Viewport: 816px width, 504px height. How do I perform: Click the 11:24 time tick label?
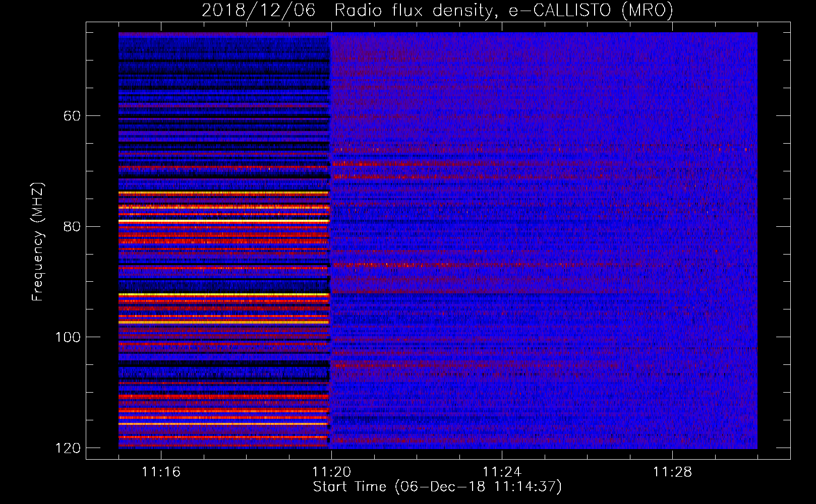point(502,472)
